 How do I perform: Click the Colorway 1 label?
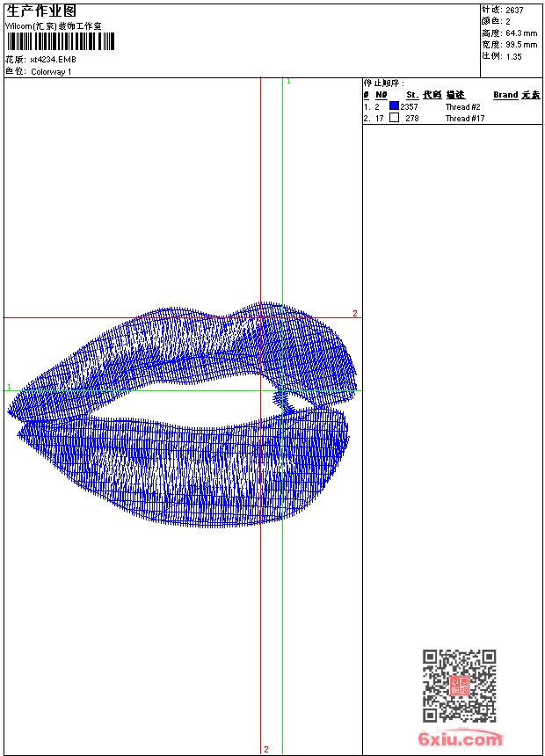(51, 72)
